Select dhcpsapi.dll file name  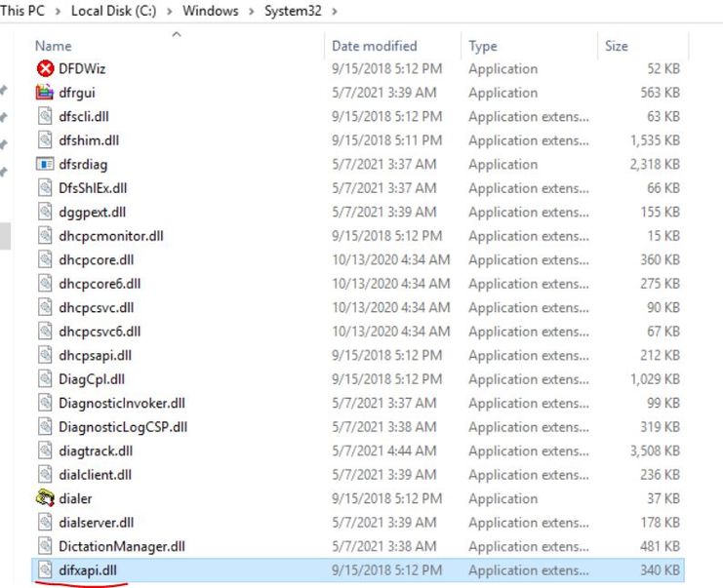(95, 356)
